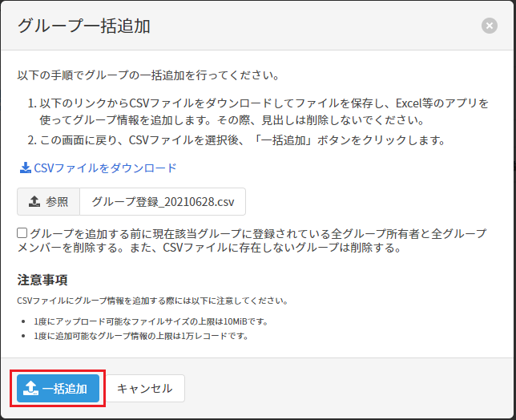516x420 pixels.
Task: Click the グループ登録_20210628.csv file name field
Action: [x=163, y=202]
